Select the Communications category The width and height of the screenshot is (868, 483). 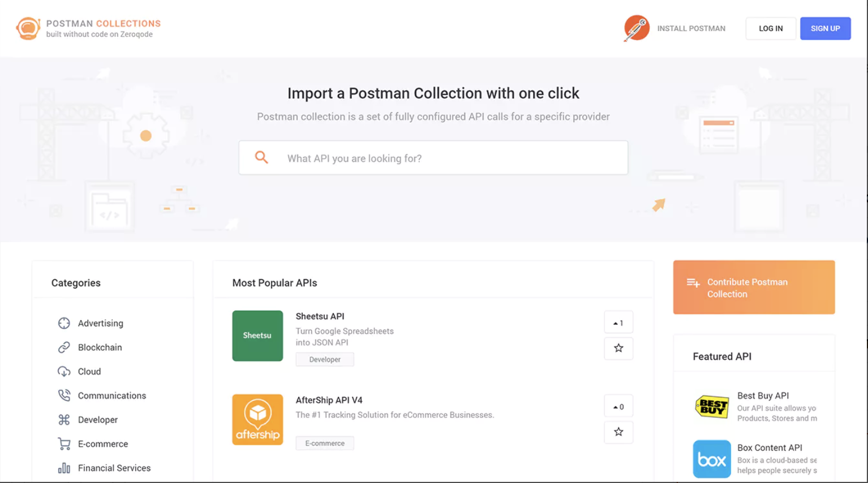click(111, 395)
